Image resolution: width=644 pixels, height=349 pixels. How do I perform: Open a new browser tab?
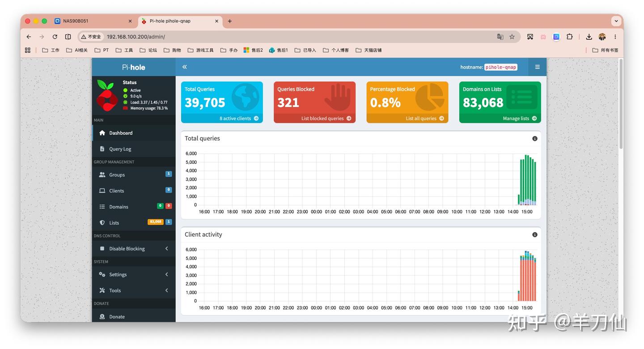pyautogui.click(x=230, y=21)
